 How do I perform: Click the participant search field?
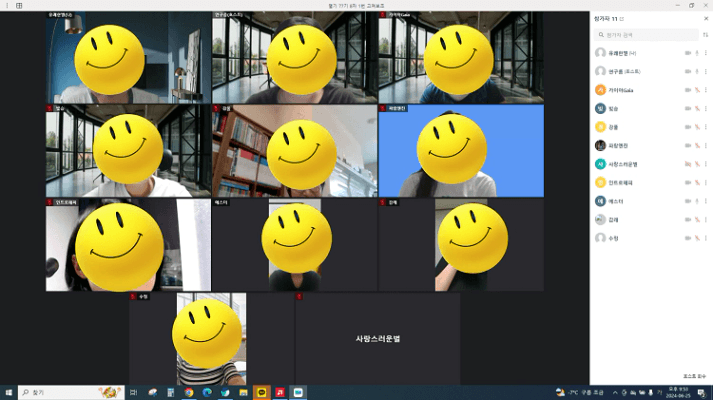[x=645, y=34]
